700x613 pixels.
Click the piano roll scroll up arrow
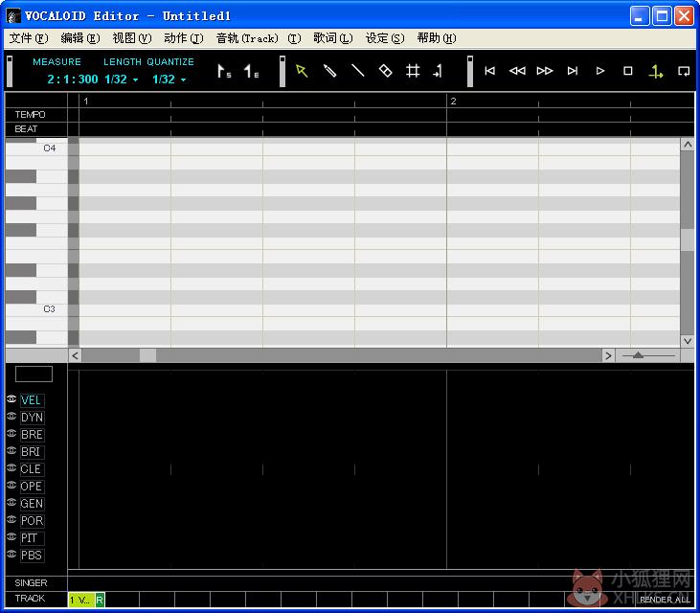(x=688, y=145)
